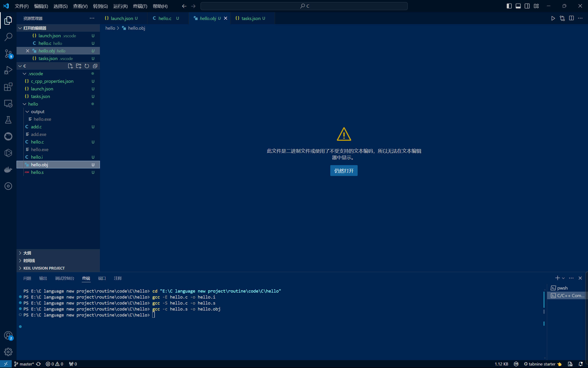Image resolution: width=588 pixels, height=368 pixels.
Task: Close the terminal panel
Action: [x=580, y=278]
